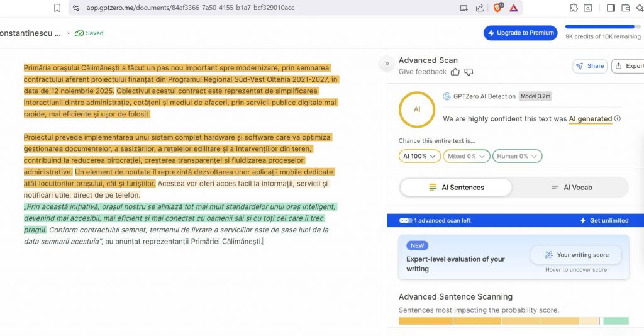Click the browser share page icon
Viewport: 644px width, 336px height.
[x=480, y=8]
